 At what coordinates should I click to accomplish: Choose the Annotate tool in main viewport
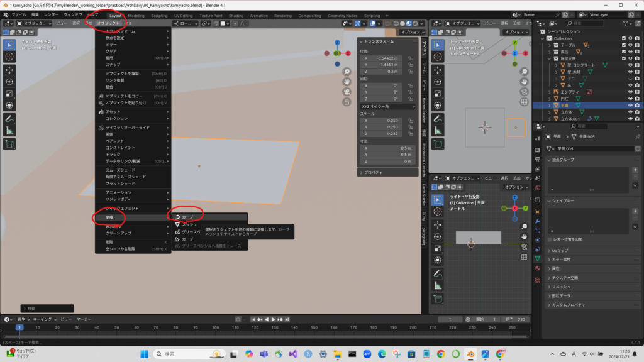10,118
